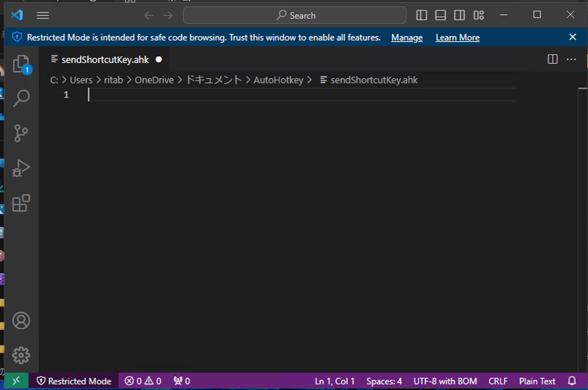Toggle the bottom Panel layout button
The width and height of the screenshot is (588, 390).
[x=441, y=16]
